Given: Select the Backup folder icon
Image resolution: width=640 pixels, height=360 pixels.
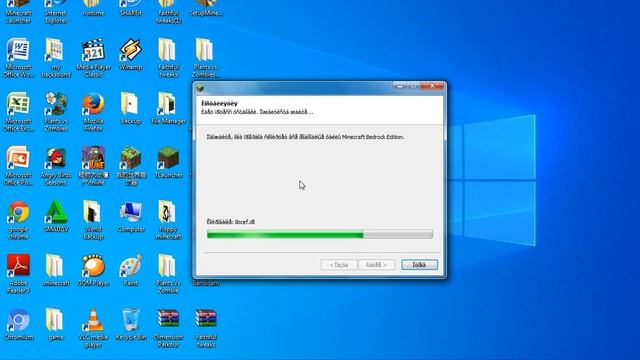Looking at the screenshot, I should coord(131,108).
